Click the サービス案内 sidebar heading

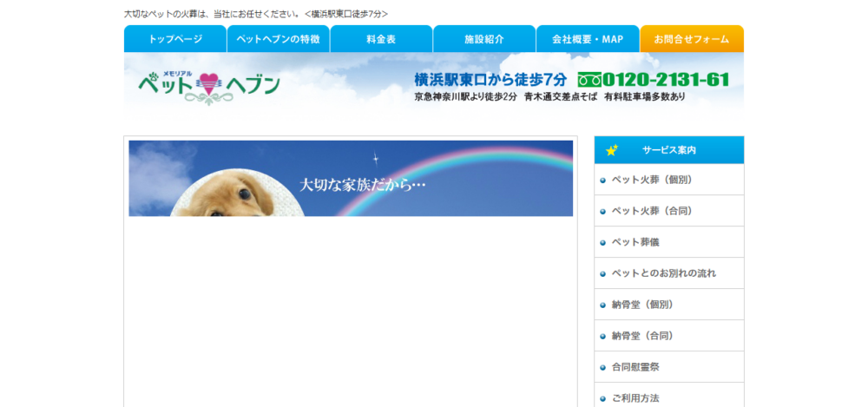tap(669, 150)
